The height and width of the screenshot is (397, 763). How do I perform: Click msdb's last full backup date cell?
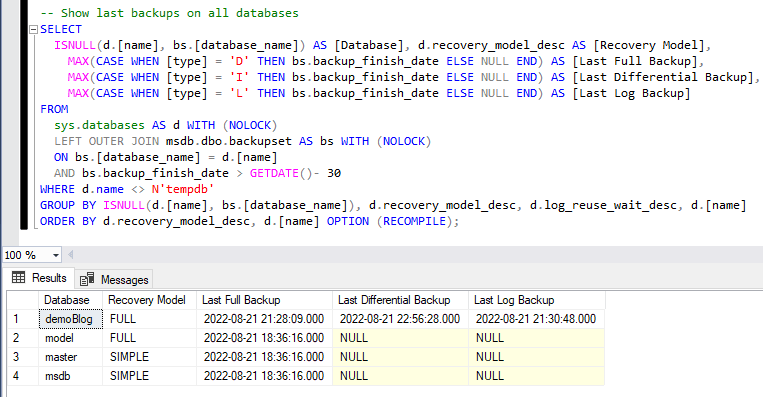[x=265, y=376]
